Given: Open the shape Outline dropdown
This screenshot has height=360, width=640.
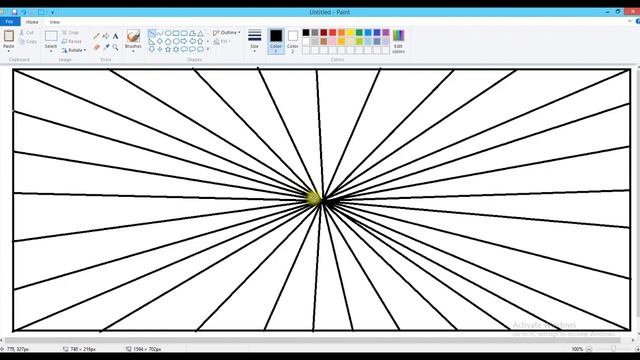Looking at the screenshot, I should [227, 32].
